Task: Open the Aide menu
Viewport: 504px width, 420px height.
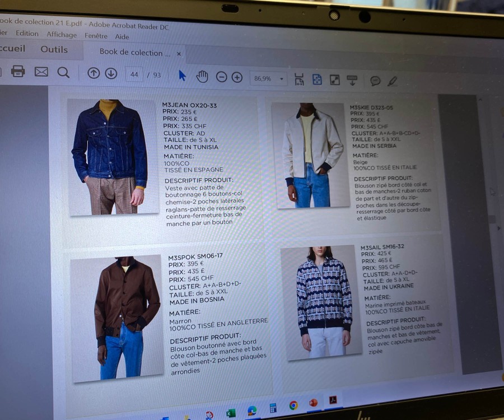Action: pyautogui.click(x=122, y=36)
